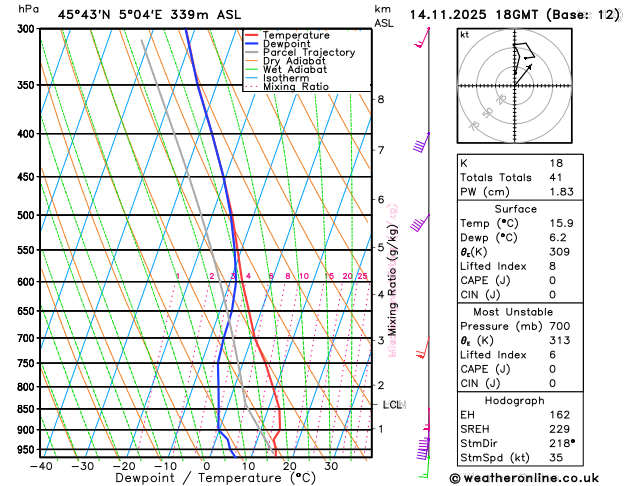Click the 'Hodograph' section heading
The image size is (629, 486).
point(515,401)
